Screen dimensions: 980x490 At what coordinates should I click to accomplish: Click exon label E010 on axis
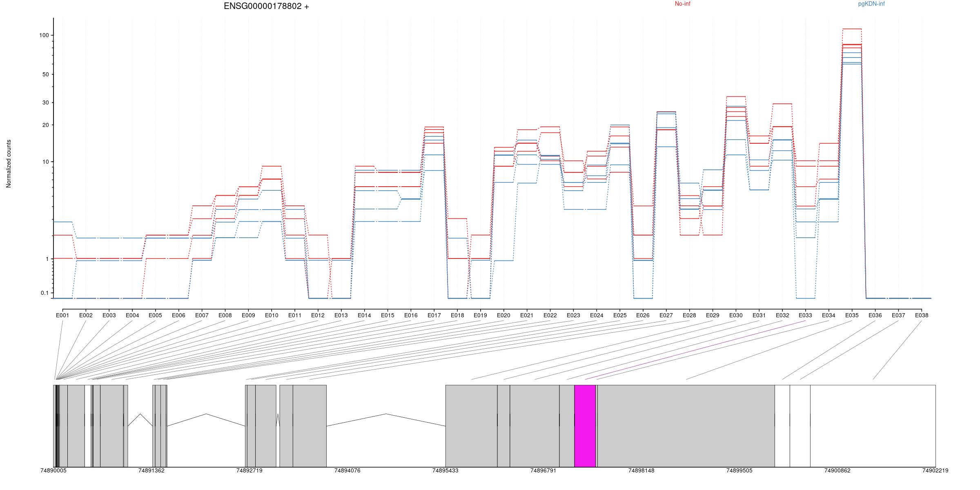pyautogui.click(x=272, y=315)
